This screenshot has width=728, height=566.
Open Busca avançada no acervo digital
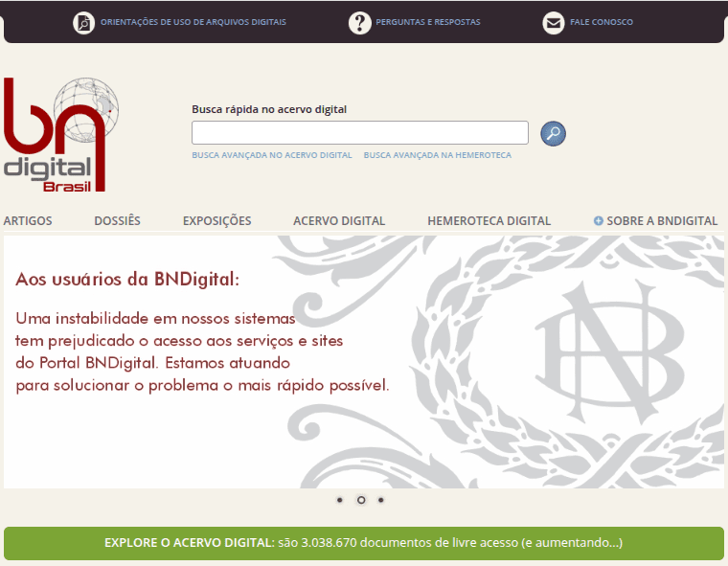tap(272, 155)
